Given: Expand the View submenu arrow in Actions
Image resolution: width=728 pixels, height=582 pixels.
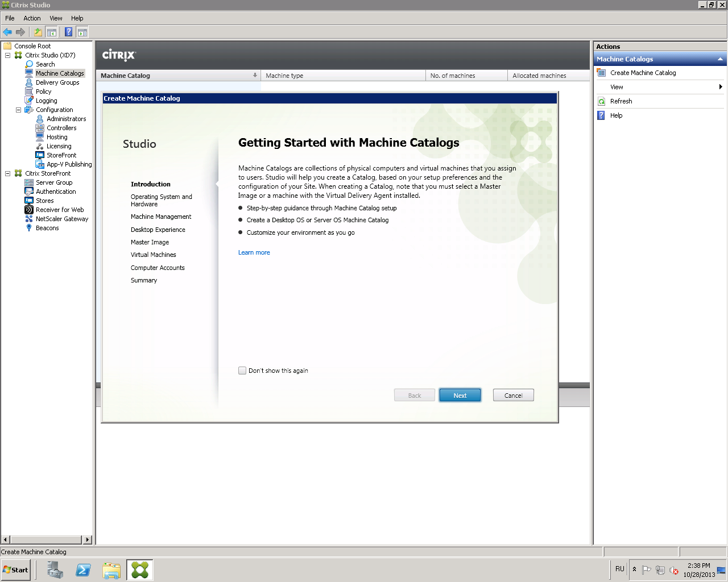Looking at the screenshot, I should point(721,87).
